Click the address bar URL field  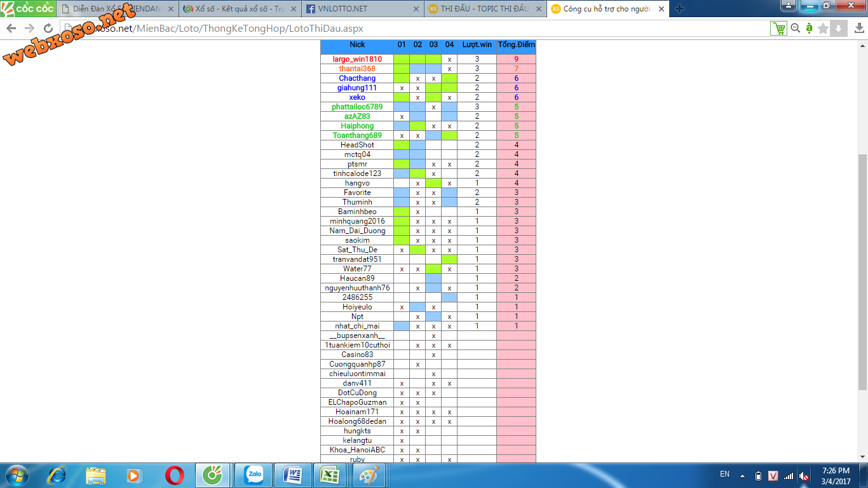413,29
